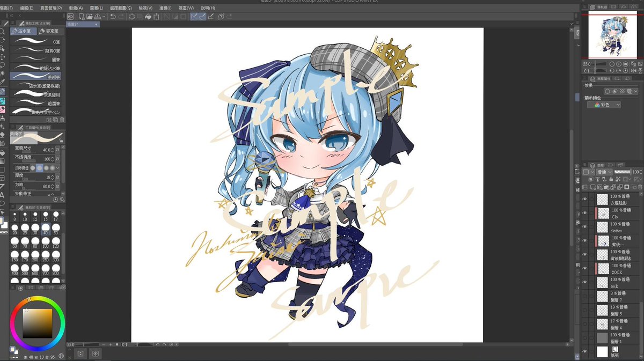
Task: Hide the SOCK layer
Action: (x=585, y=268)
